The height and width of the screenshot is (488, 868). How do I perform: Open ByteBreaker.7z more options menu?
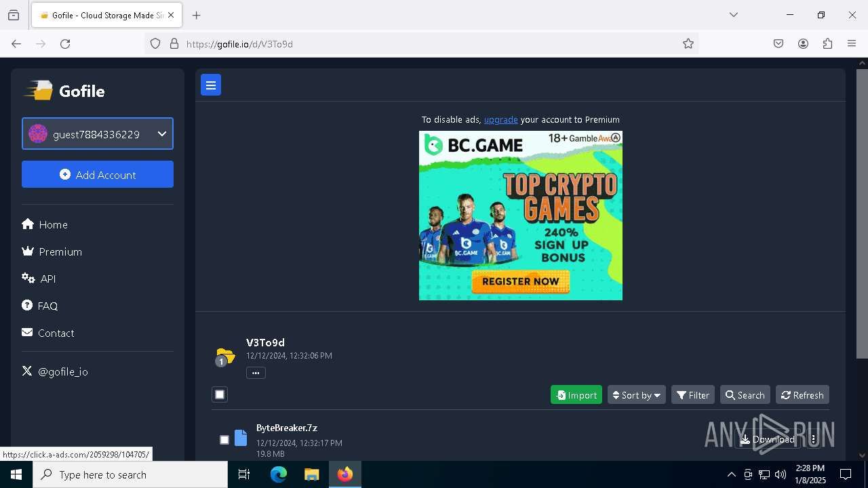(x=814, y=439)
